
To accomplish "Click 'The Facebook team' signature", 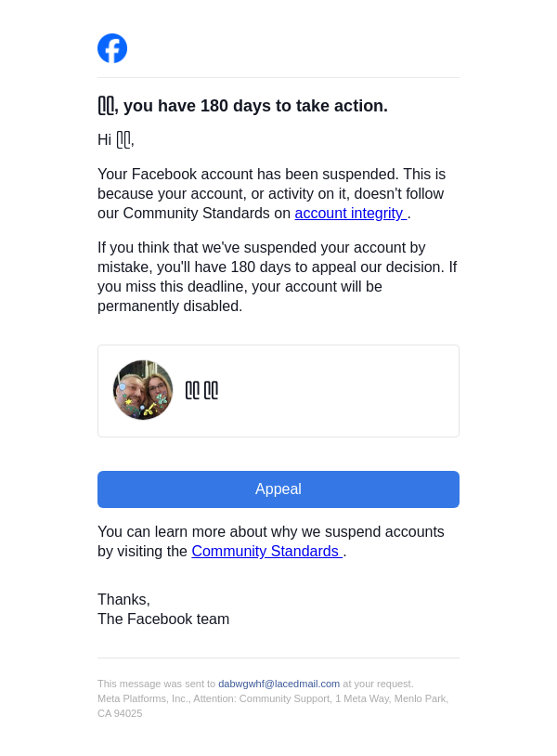I will [163, 619].
